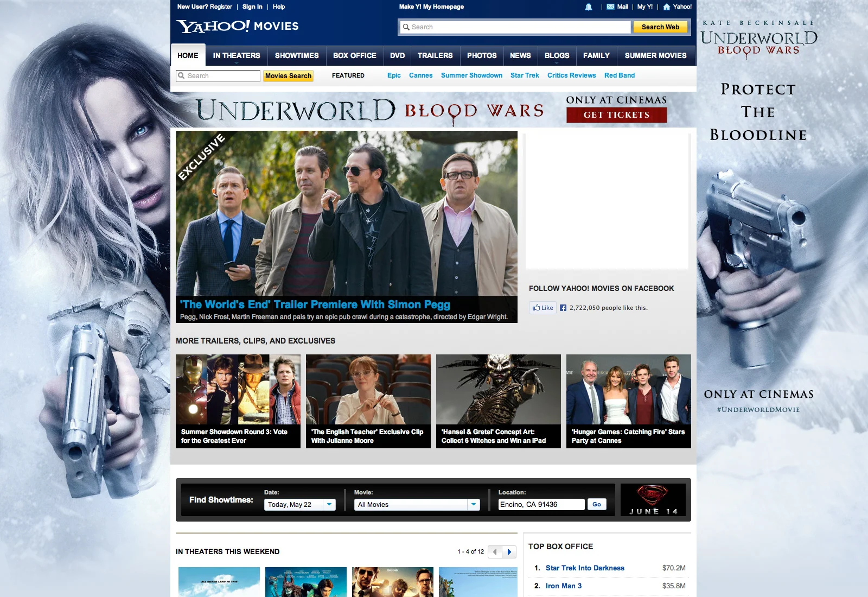The image size is (868, 597).
Task: Show next In Theaters movies with right arrow
Action: (x=509, y=552)
